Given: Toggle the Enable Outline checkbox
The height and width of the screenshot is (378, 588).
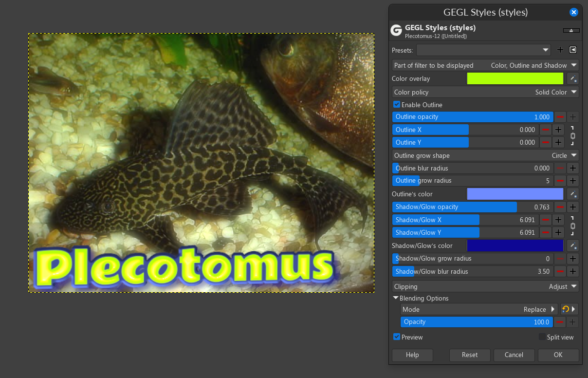Looking at the screenshot, I should tap(397, 105).
